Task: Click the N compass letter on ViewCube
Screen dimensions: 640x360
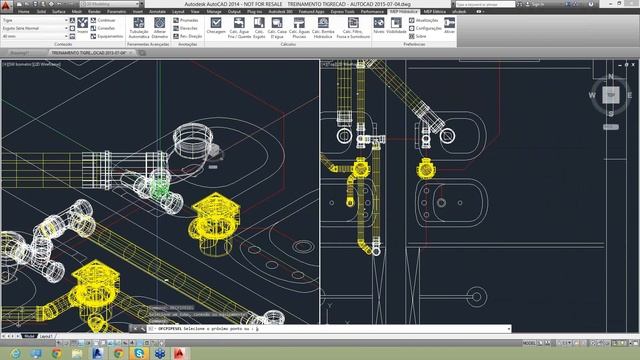Action: pyautogui.click(x=611, y=76)
